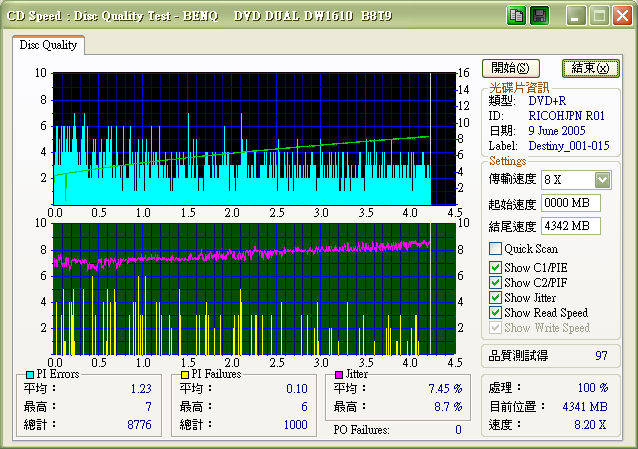Click the 結束(x) exit button

click(591, 68)
